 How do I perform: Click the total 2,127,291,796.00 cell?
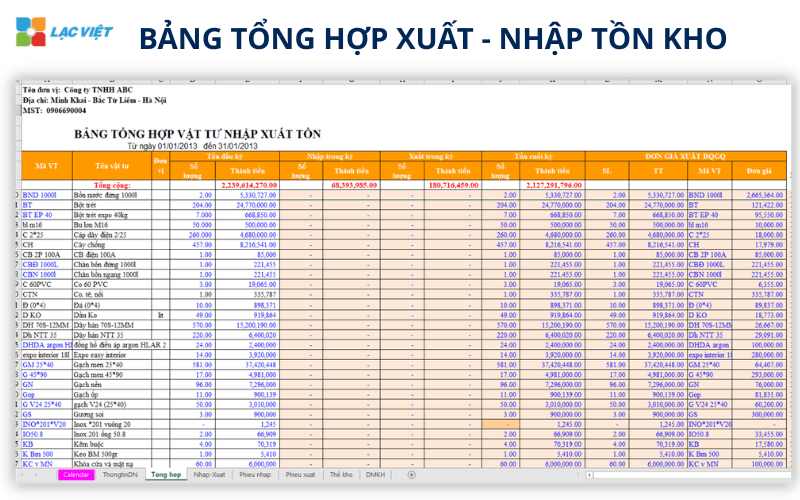(554, 185)
